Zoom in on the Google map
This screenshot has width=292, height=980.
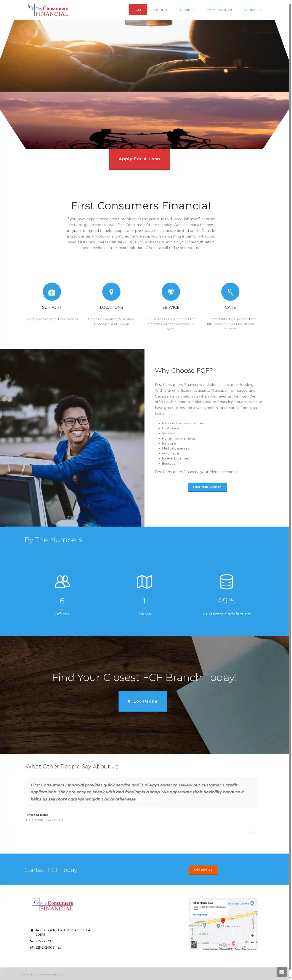click(252, 935)
